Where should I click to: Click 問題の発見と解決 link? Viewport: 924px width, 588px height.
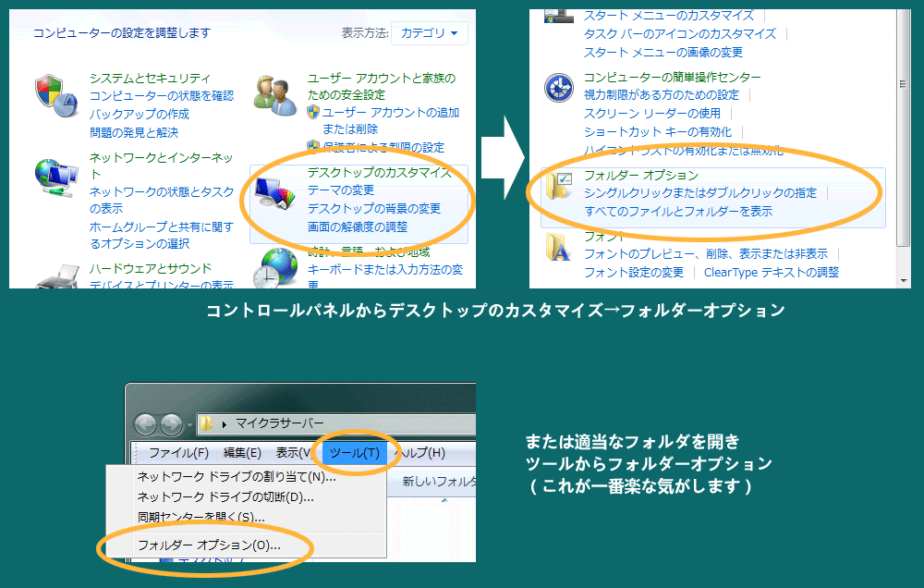134,133
